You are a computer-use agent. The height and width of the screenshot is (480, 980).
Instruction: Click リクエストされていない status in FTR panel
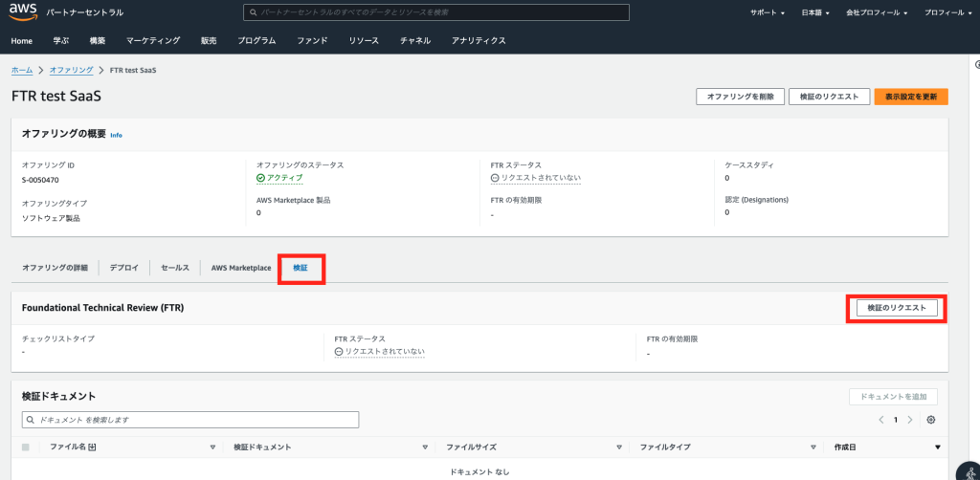(380, 352)
